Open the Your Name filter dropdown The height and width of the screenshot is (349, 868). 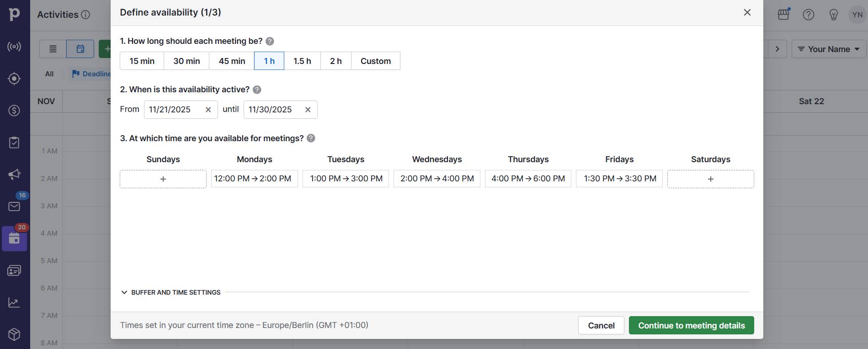[828, 49]
